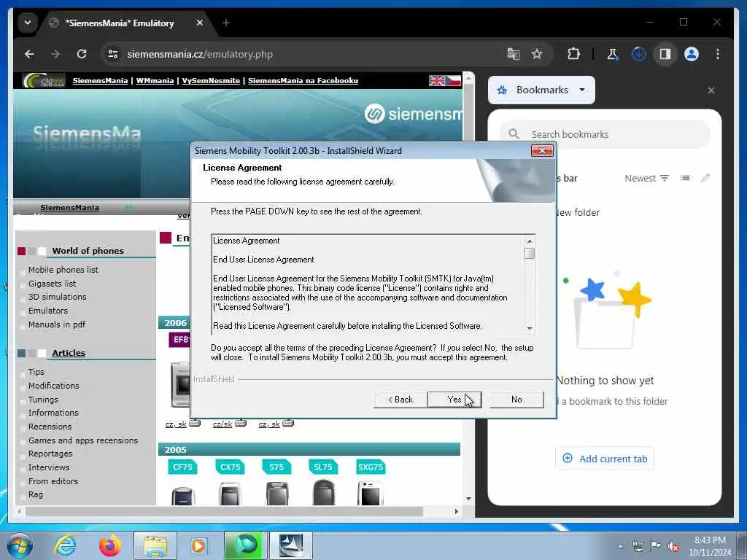Image resolution: width=747 pixels, height=560 pixels.
Task: Go to previous step with Back button
Action: tap(400, 400)
